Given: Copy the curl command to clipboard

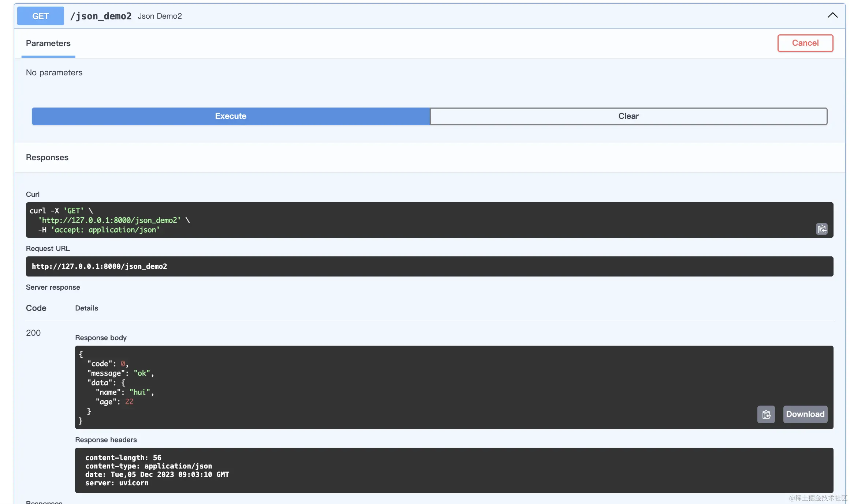Looking at the screenshot, I should (x=822, y=229).
